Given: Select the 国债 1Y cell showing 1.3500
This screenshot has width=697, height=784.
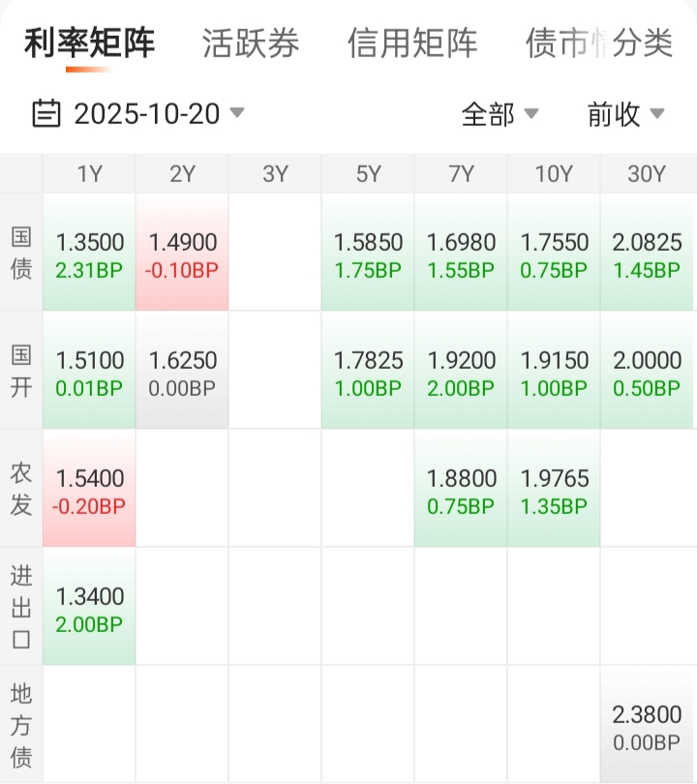Looking at the screenshot, I should (x=89, y=255).
